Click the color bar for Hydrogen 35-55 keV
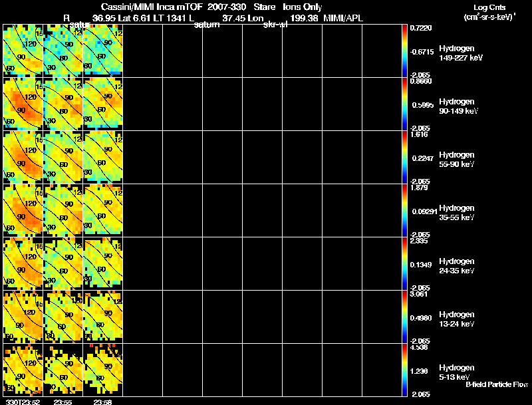 [x=404, y=210]
